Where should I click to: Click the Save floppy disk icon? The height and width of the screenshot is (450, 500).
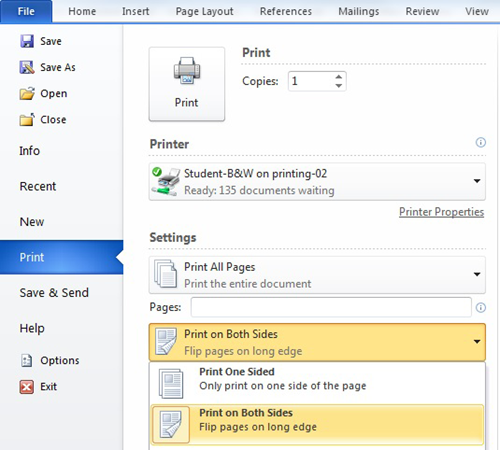pos(27,41)
